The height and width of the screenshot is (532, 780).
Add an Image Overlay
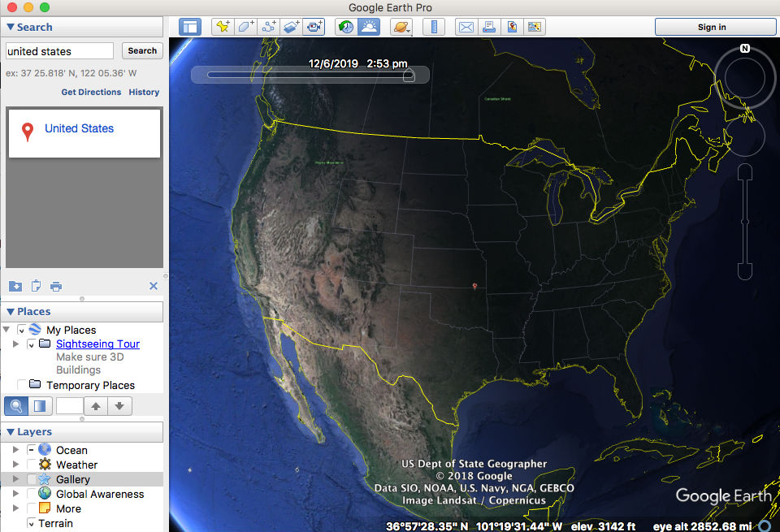click(x=290, y=27)
